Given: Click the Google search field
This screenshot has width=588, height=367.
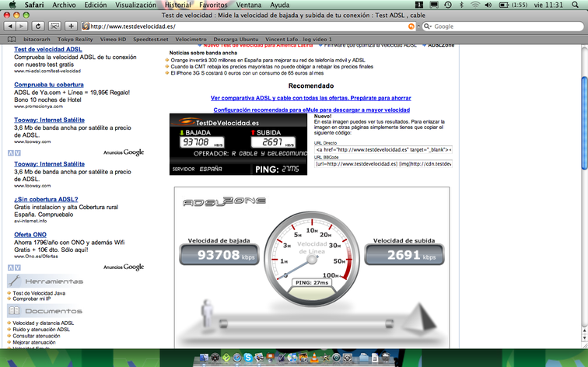Looking at the screenshot, I should pyautogui.click(x=503, y=26).
